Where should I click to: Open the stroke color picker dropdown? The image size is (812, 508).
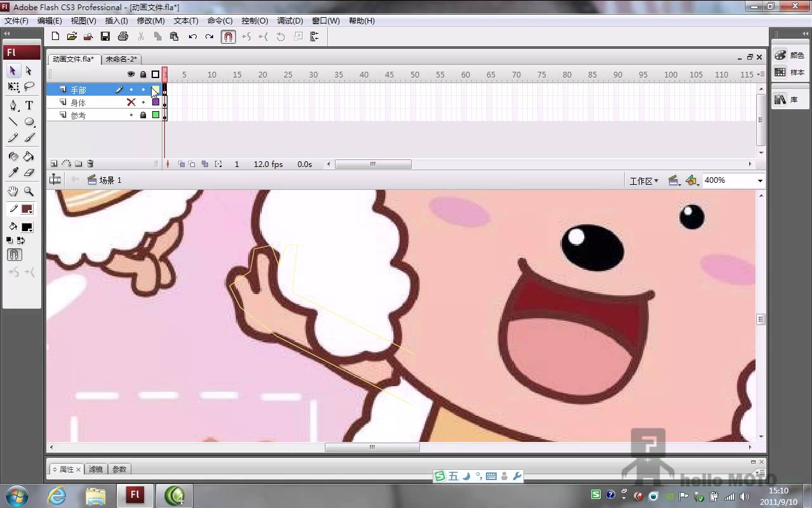click(x=27, y=209)
